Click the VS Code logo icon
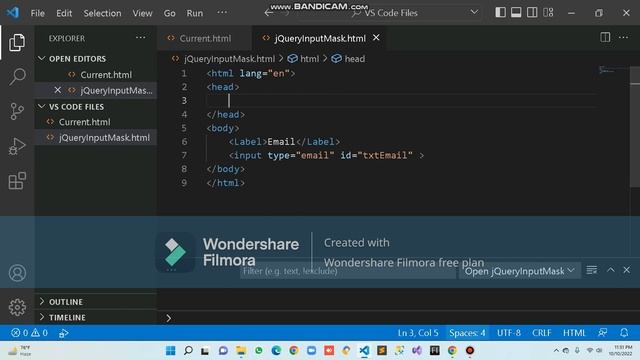 coord(13,13)
